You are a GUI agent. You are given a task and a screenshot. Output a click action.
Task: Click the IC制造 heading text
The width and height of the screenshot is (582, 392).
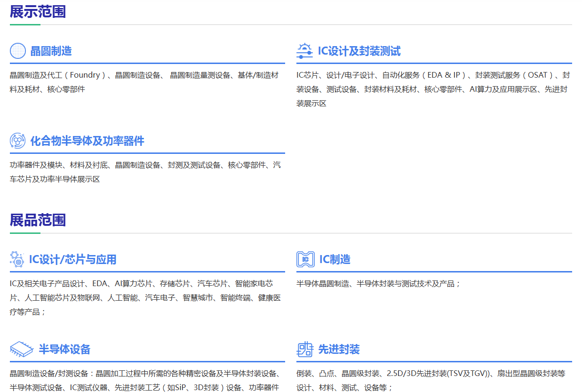(x=335, y=260)
